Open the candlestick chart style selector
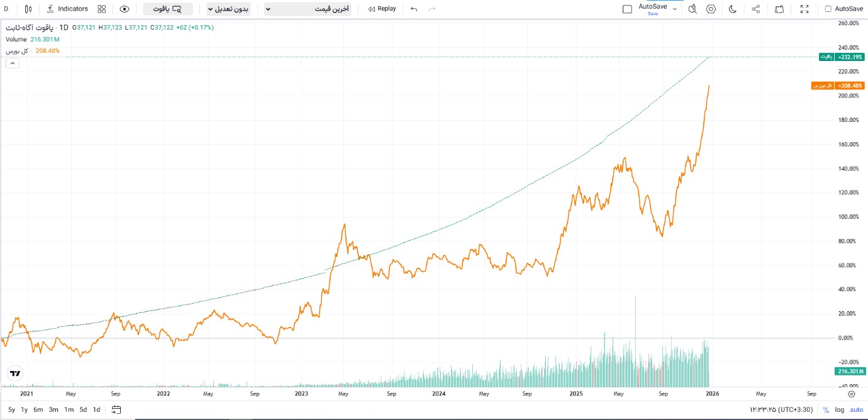Screen dimensions: 868x420 (x=28, y=9)
